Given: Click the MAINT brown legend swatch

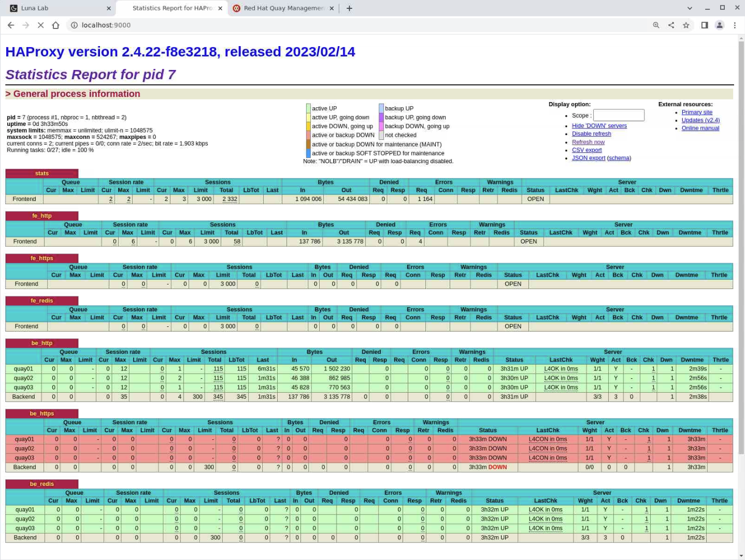Looking at the screenshot, I should coord(308,144).
